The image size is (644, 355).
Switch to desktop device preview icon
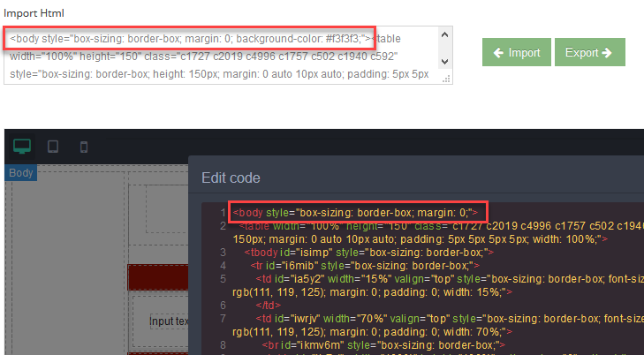click(x=22, y=146)
